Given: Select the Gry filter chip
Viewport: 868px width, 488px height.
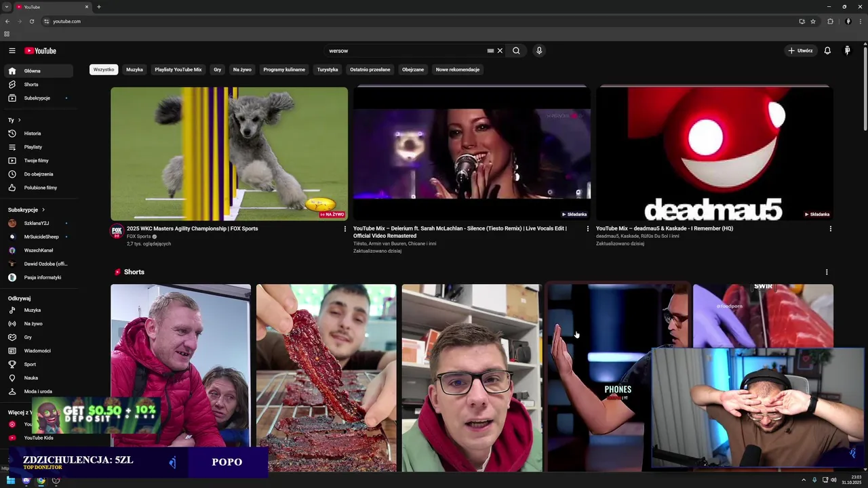Looking at the screenshot, I should [217, 69].
